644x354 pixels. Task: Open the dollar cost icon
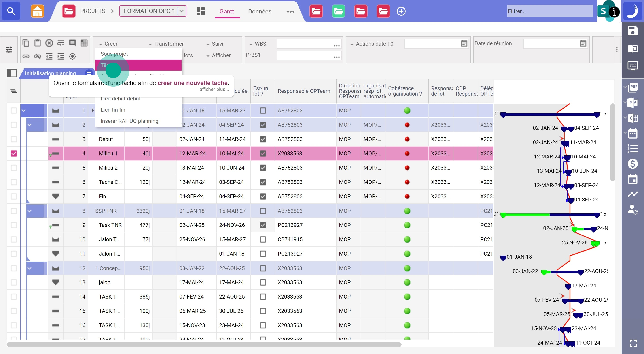[x=633, y=164]
